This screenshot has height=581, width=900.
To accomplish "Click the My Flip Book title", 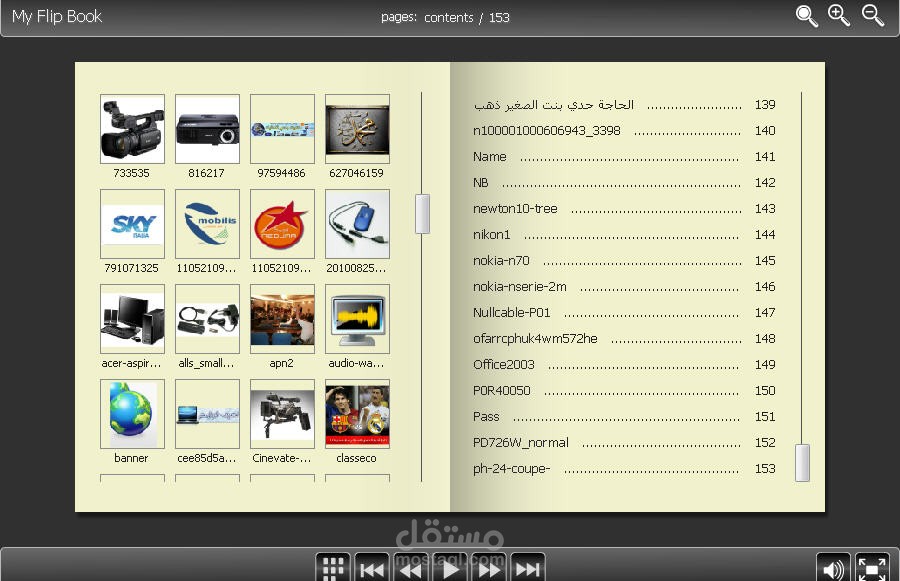I will pos(57,17).
